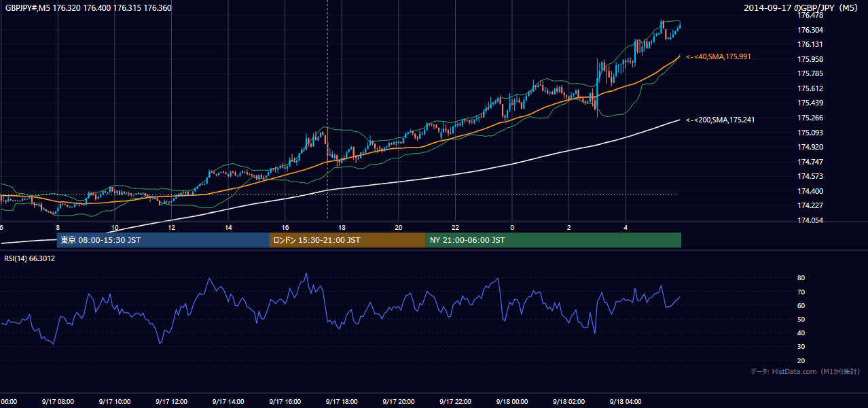Click price level 174.747 on the axis
The image size is (868, 408).
810,162
